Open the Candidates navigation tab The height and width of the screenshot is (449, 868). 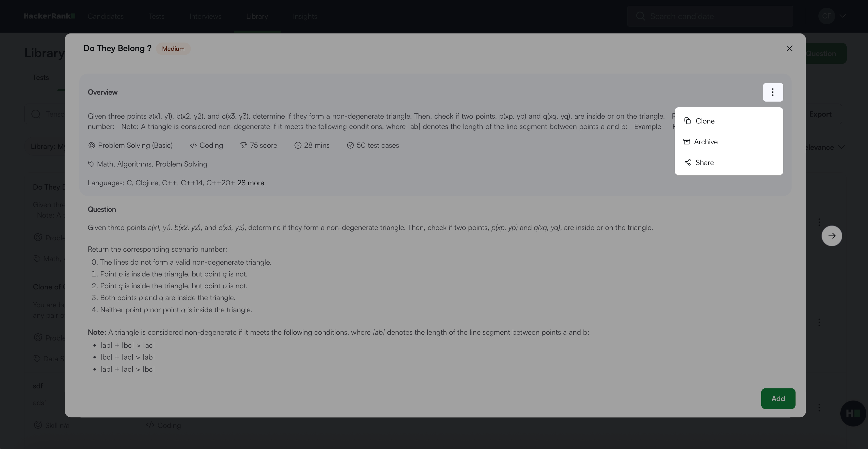click(x=106, y=16)
